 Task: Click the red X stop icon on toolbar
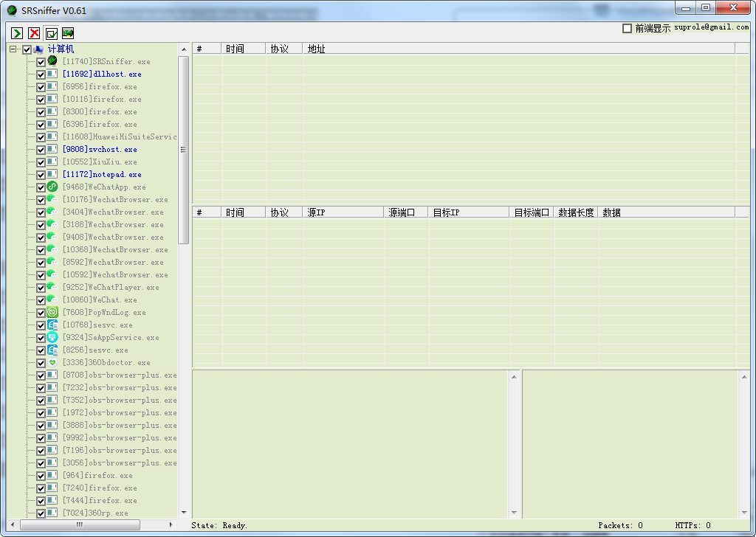[32, 32]
